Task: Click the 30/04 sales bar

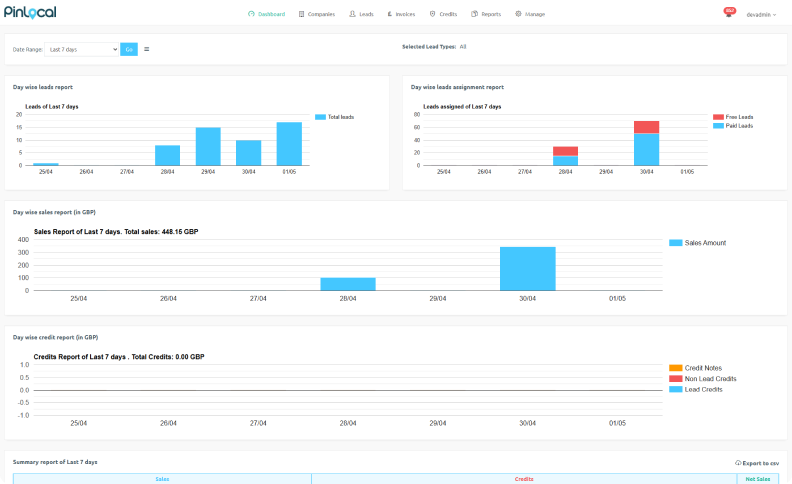Action: coord(527,268)
